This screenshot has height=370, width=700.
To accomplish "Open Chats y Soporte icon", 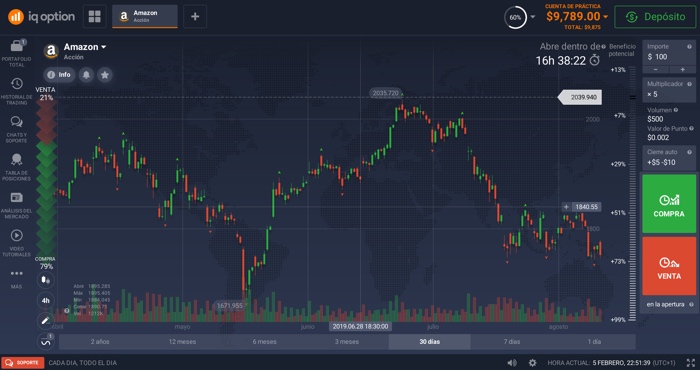I will (x=17, y=121).
